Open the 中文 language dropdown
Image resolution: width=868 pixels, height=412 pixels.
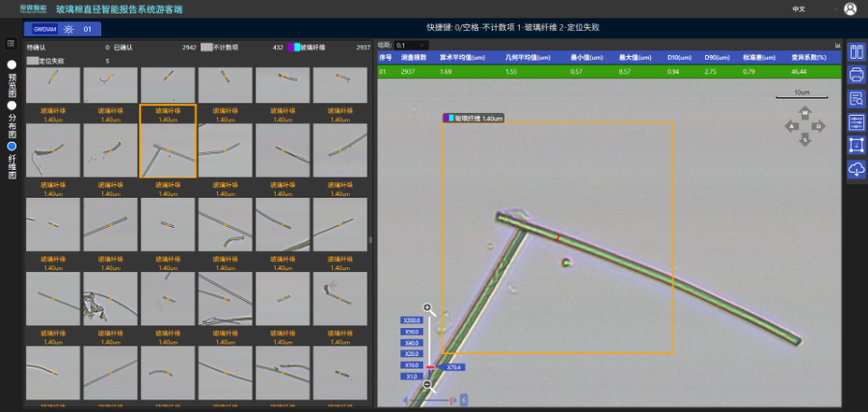pyautogui.click(x=815, y=10)
